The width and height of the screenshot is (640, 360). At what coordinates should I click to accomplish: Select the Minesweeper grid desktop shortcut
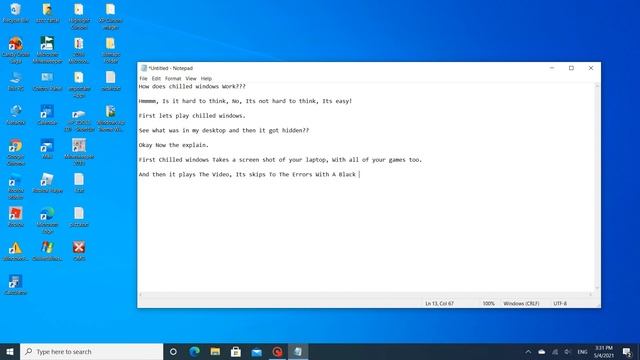(x=79, y=152)
